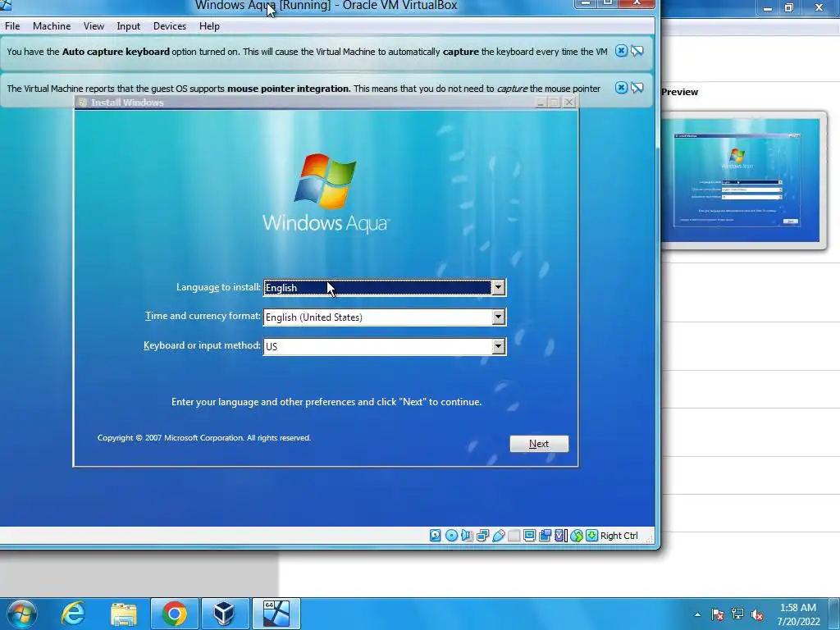Click the VM Preview thumbnail in VirtualBox Manager
840x630 pixels.
coord(740,180)
